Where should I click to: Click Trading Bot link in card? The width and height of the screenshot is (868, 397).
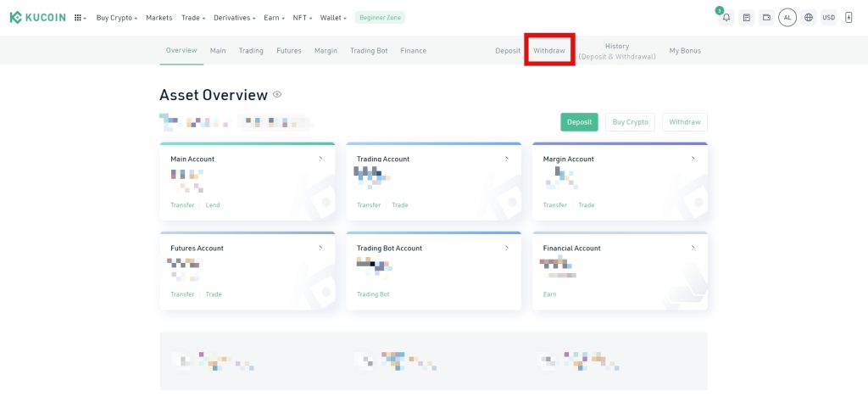[373, 294]
